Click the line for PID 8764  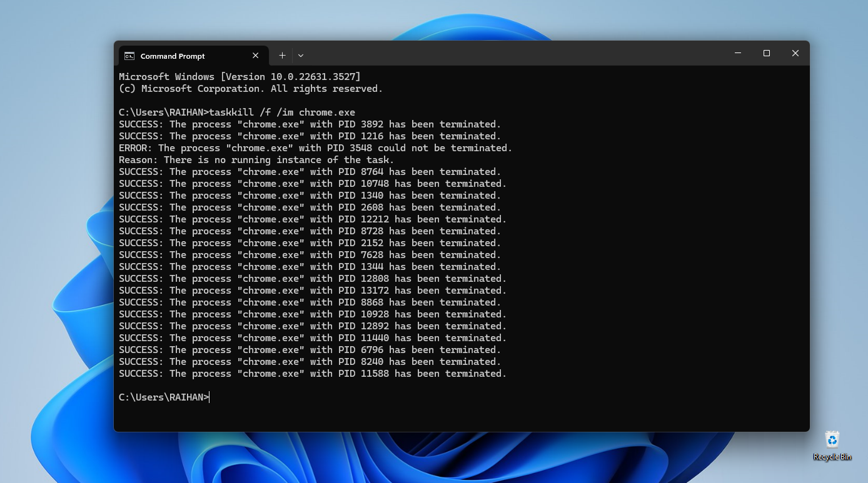point(310,172)
